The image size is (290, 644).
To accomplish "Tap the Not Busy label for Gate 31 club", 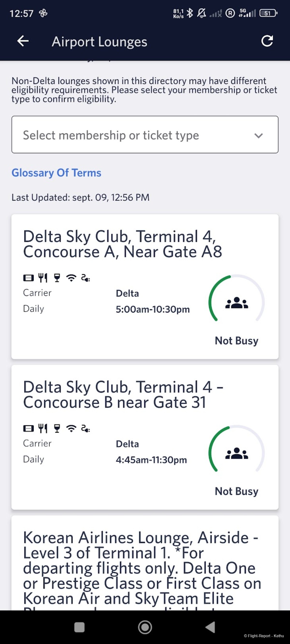I will coord(237,491).
